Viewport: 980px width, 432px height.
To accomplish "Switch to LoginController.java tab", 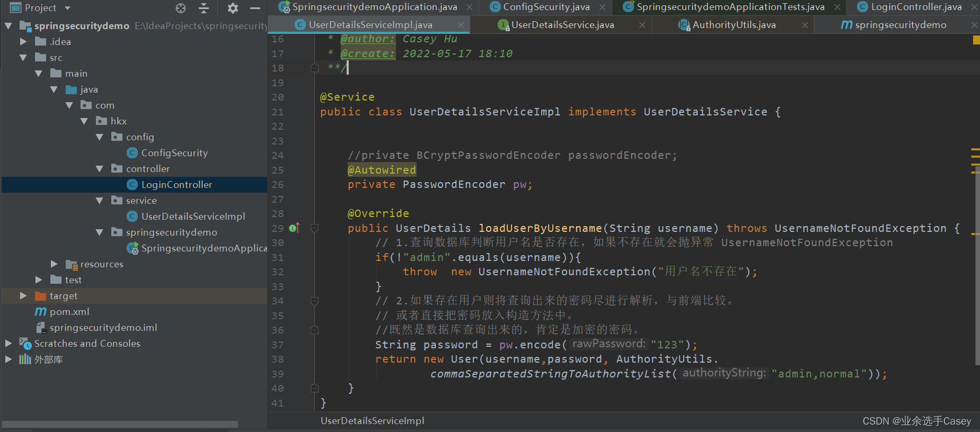I will pos(916,7).
